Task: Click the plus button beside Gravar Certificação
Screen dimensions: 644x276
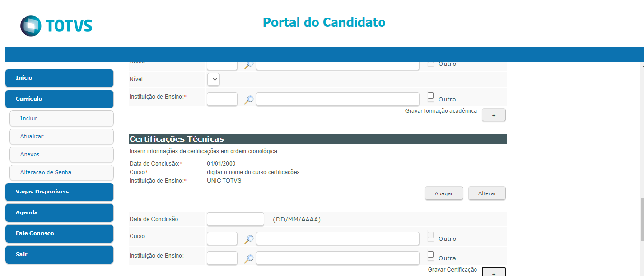Action: [x=494, y=272]
